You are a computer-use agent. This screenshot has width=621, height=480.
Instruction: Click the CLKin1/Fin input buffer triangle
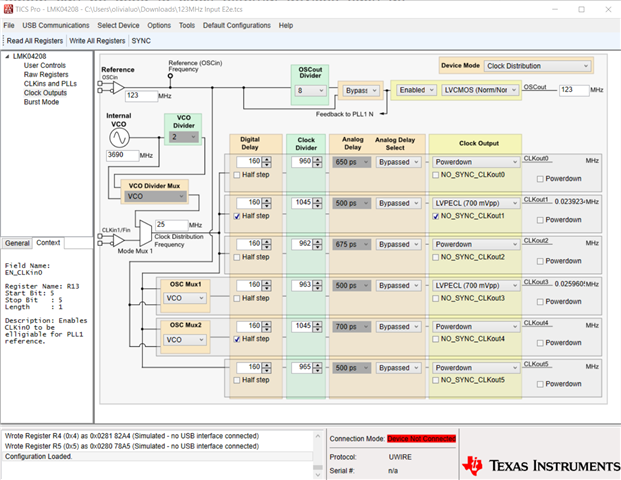pos(118,240)
